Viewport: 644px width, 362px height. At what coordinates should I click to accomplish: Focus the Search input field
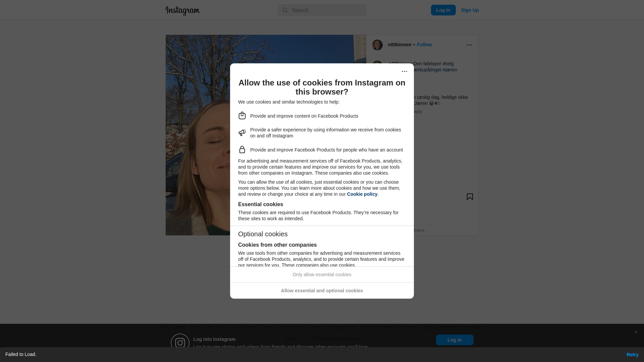[322, 10]
